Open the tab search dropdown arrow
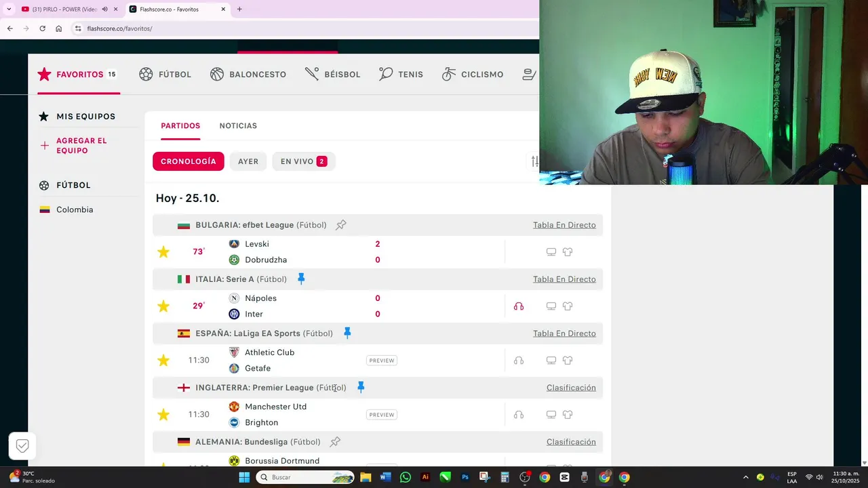The height and width of the screenshot is (488, 868). pos(8,9)
